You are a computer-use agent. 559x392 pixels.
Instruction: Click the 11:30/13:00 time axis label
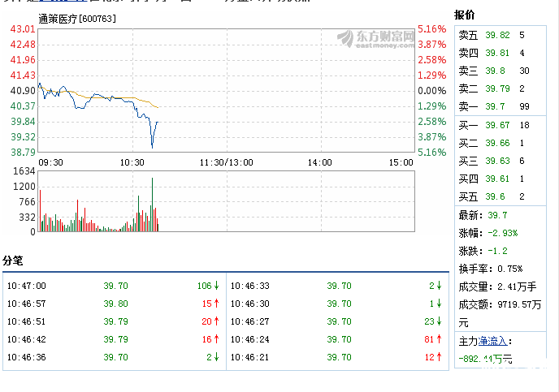click(227, 162)
